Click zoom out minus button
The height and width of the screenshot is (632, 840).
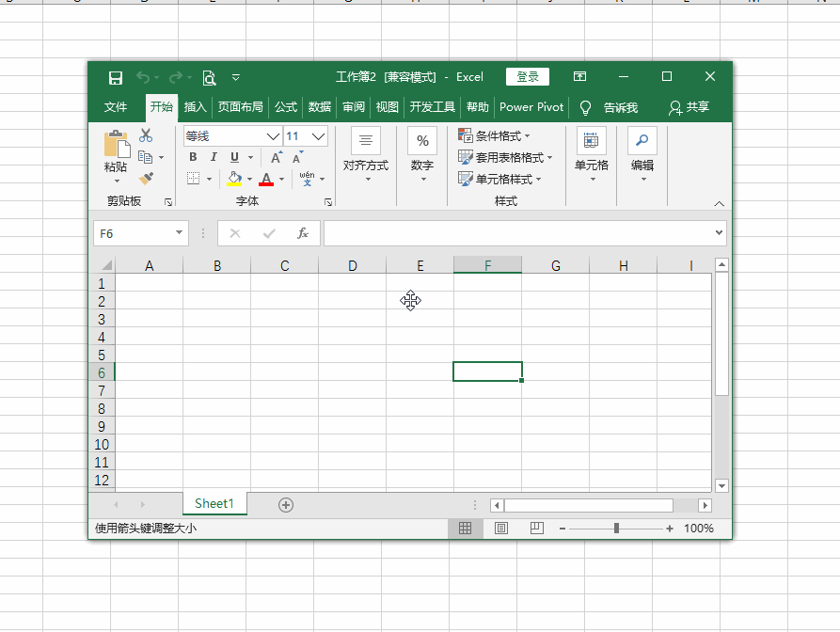[562, 529]
